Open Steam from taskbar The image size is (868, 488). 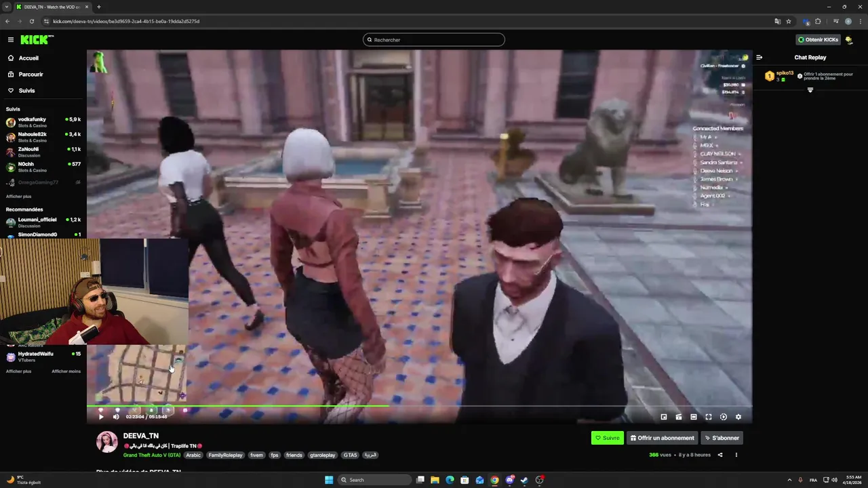tap(524, 480)
